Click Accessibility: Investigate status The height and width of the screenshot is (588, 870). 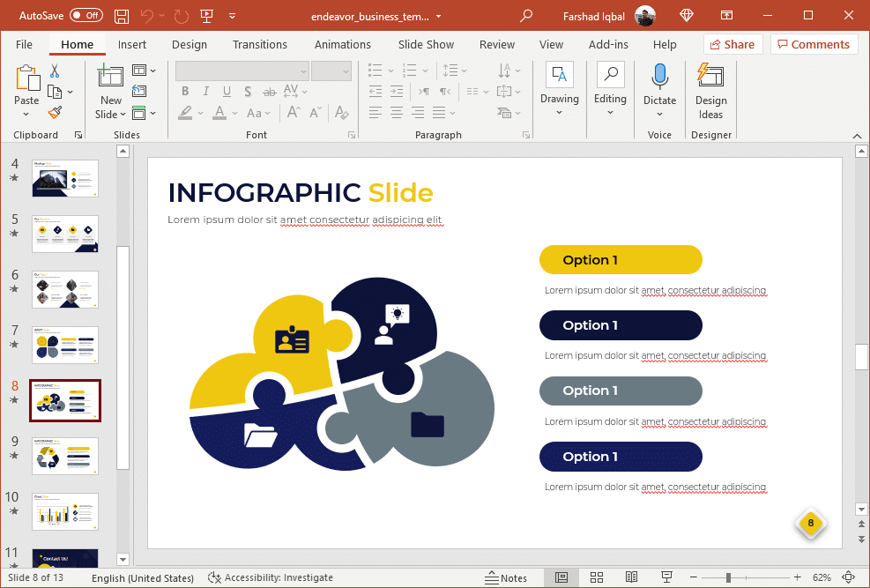[x=271, y=578]
